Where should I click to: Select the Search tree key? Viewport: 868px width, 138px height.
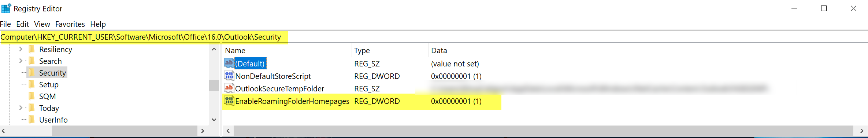50,61
